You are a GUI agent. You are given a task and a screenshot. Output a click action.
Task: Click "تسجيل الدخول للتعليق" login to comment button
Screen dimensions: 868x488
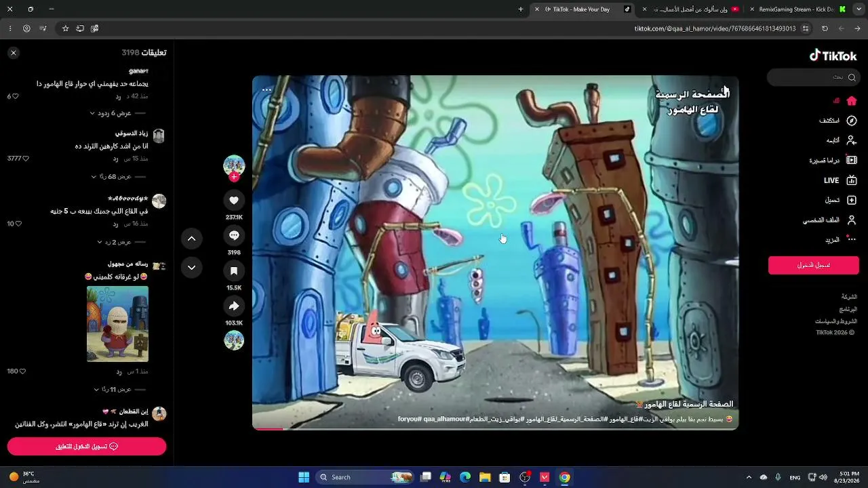(x=87, y=447)
